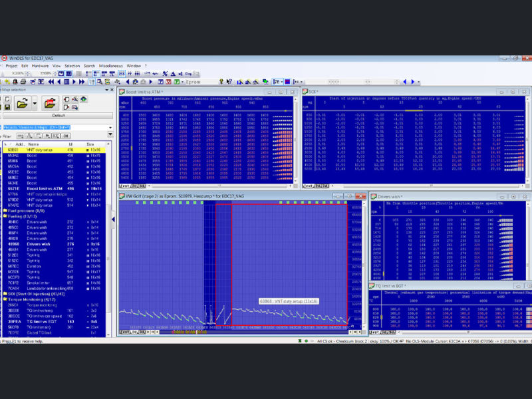532x399 pixels.
Task: Click the previous-map navigation arrow icon
Action: pyautogui.click(x=128, y=81)
